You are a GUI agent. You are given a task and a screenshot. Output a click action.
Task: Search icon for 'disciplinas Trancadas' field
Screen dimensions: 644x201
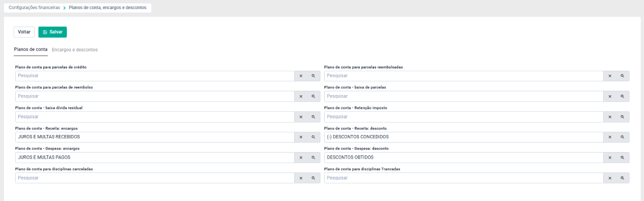pos(623,178)
